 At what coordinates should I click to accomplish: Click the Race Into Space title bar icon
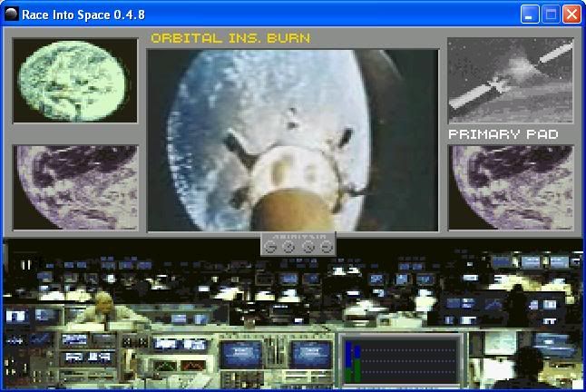point(12,15)
